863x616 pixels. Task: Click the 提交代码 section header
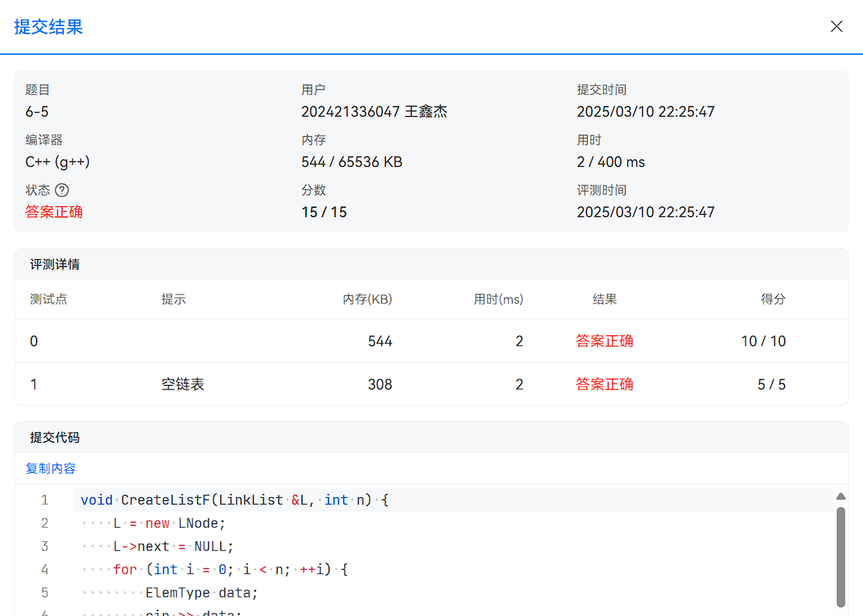[53, 437]
